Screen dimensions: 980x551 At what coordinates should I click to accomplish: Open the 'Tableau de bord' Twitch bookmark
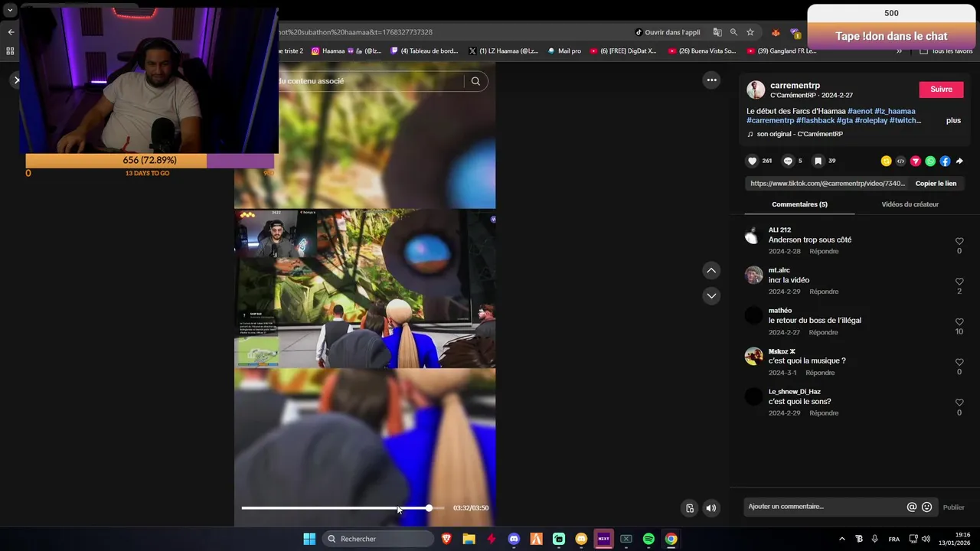click(x=424, y=51)
